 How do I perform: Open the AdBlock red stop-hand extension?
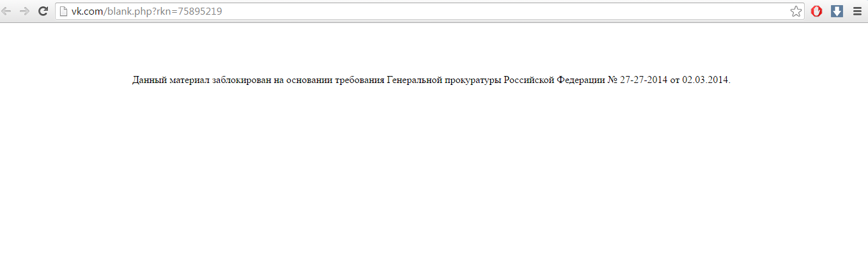point(816,11)
